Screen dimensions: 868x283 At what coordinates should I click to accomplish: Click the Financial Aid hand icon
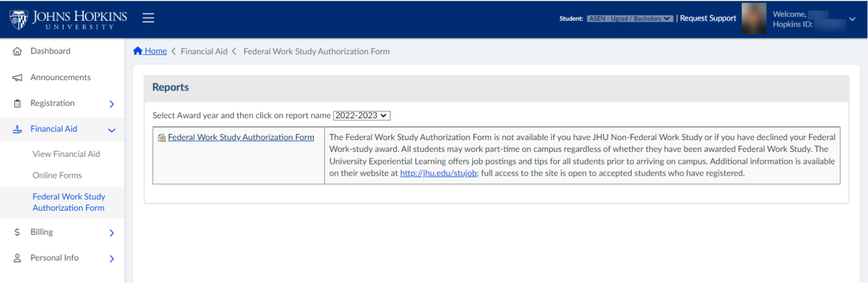pos(17,129)
